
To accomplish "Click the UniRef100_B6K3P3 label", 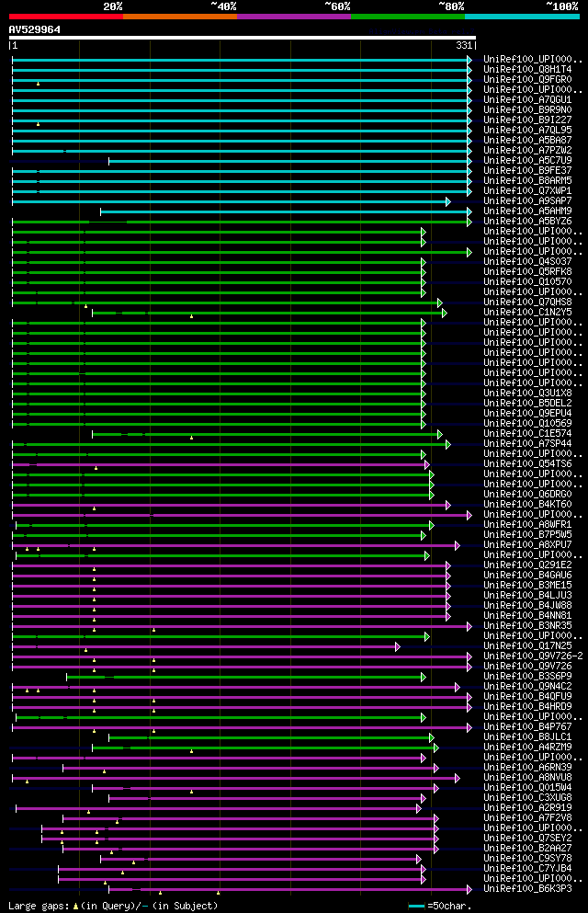I will pyautogui.click(x=527, y=888).
